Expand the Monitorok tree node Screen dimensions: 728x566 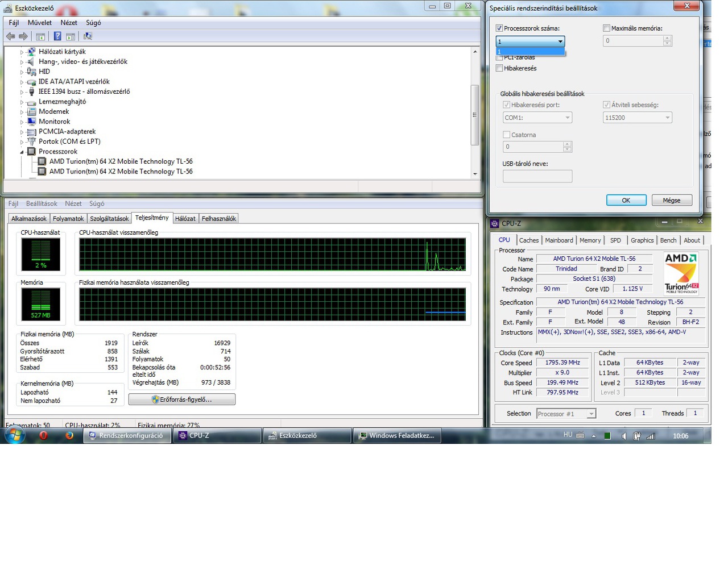point(22,122)
